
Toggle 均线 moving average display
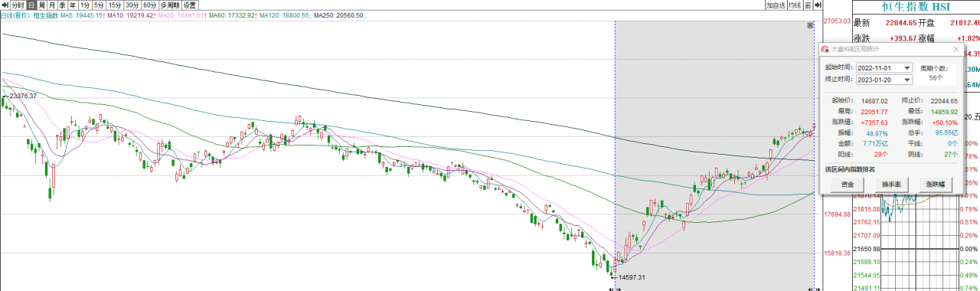coord(795,5)
